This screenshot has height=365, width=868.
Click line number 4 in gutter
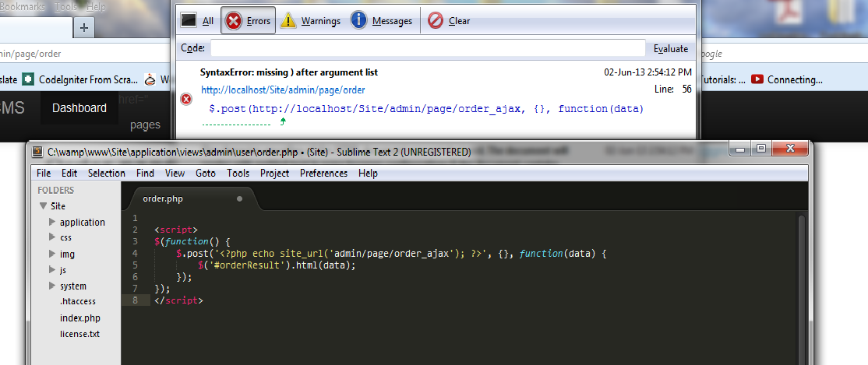pos(135,253)
